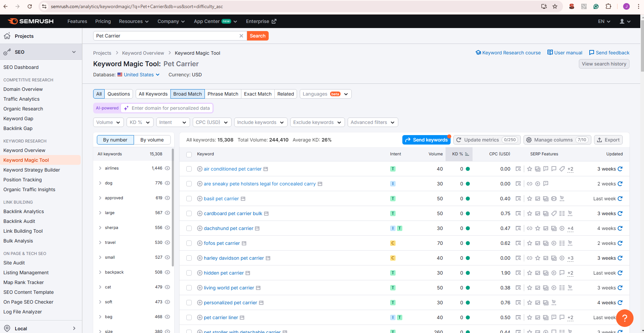Click the Export button
The height and width of the screenshot is (333, 644).
click(x=608, y=140)
